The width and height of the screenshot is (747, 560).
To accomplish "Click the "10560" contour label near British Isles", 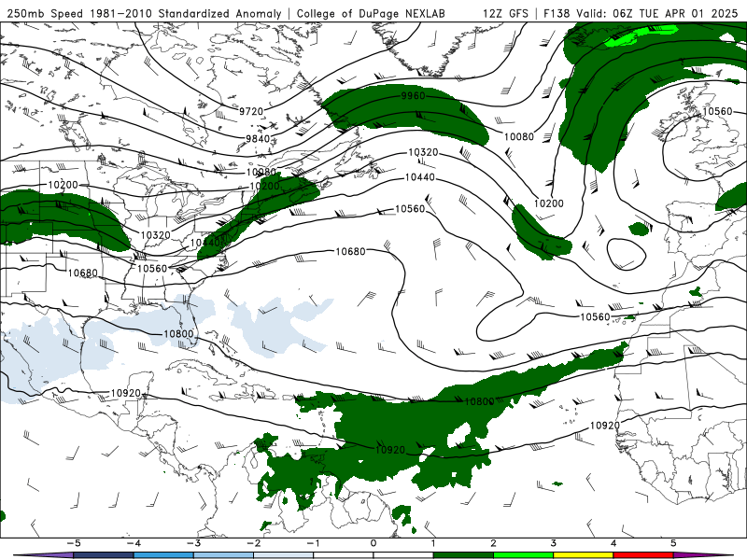I will click(717, 111).
